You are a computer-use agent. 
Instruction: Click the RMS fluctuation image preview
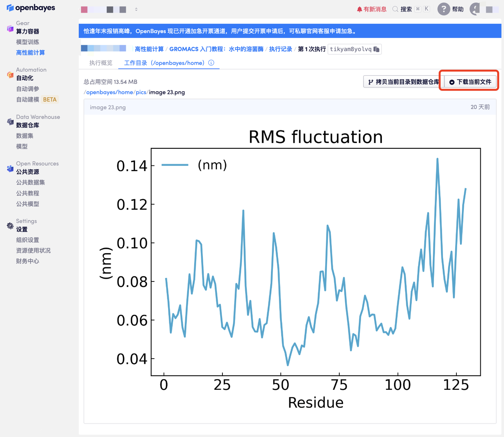click(290, 268)
